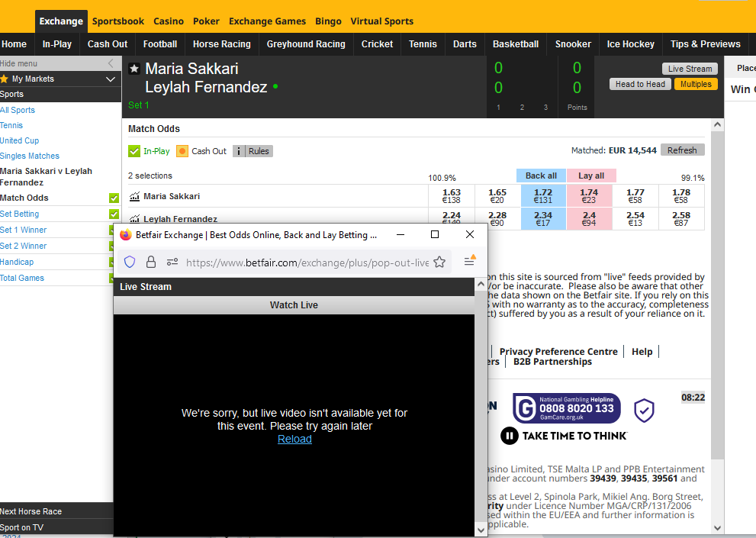The image size is (756, 538).
Task: Maximize the Betfair popup window
Action: 434,234
